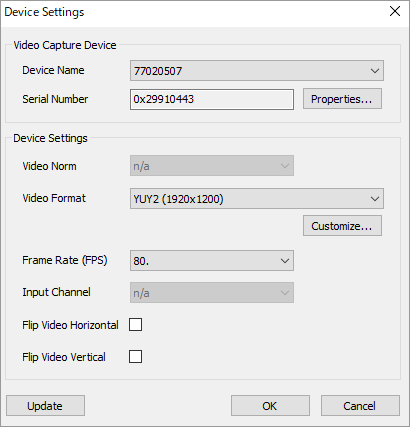Enable the Flip Video Vertical checkbox

[135, 357]
